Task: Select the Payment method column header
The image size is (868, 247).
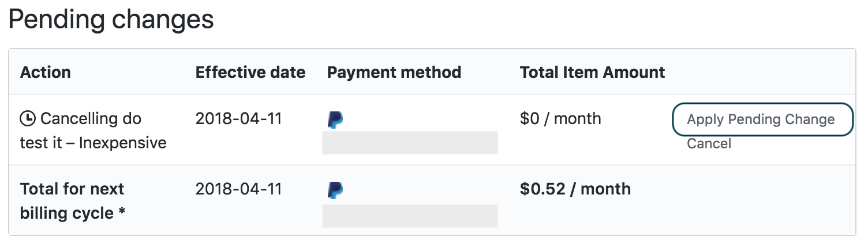Action: (x=394, y=73)
